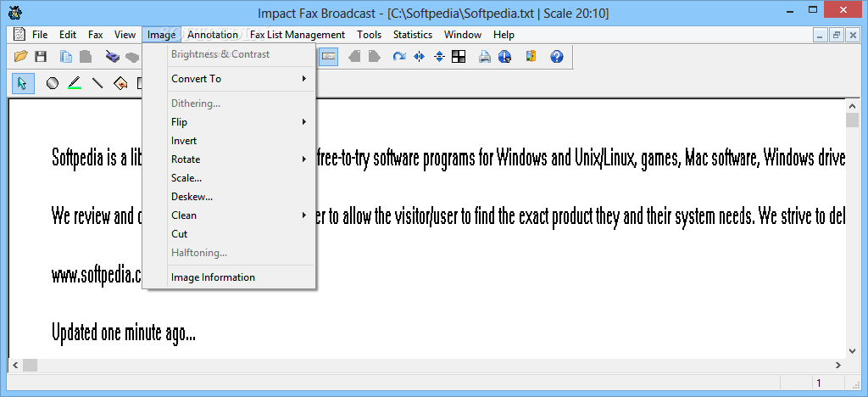
Task: Click the grayed Paste icon beside Copy
Action: [85, 57]
